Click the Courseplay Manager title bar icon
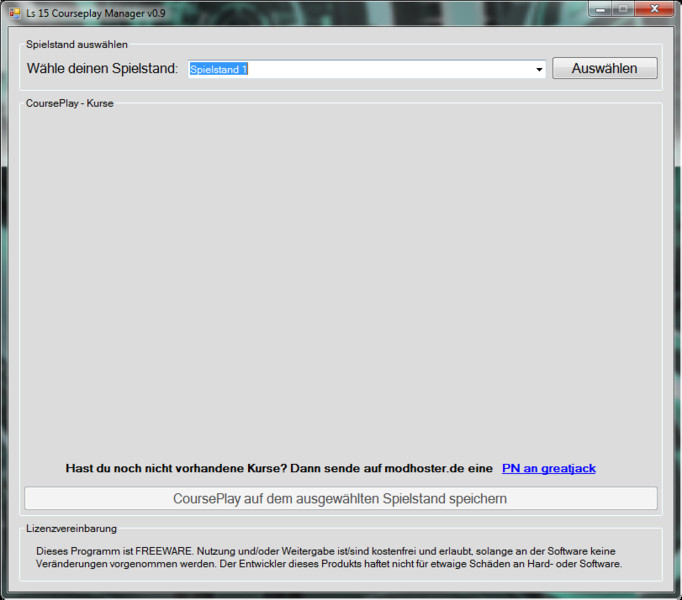The width and height of the screenshot is (682, 600). tap(14, 10)
